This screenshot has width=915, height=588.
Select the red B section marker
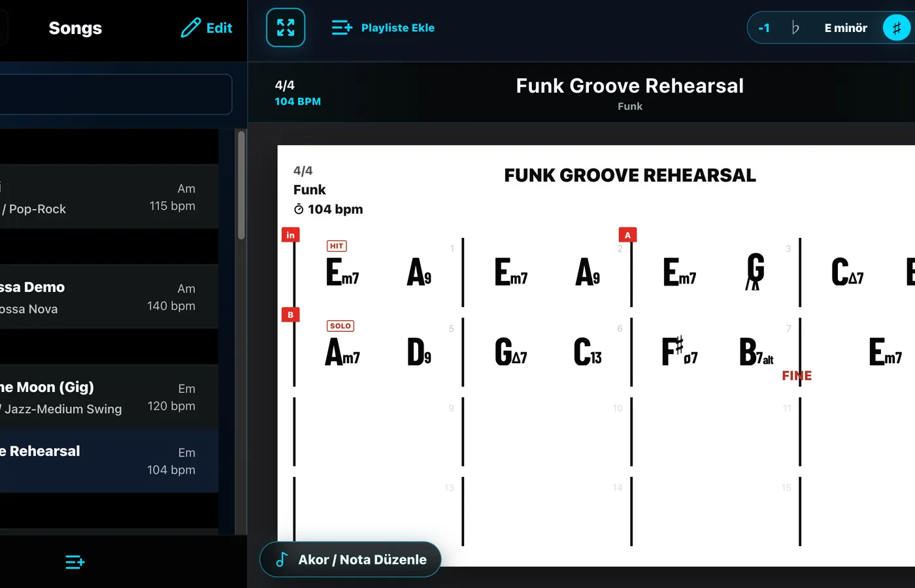(x=291, y=315)
